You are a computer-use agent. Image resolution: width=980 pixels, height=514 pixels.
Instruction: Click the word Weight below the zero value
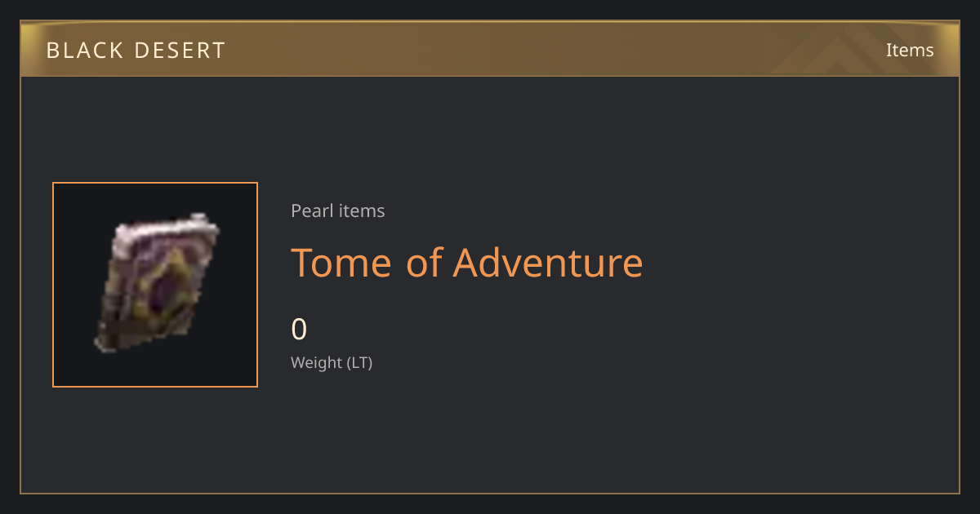coord(317,362)
